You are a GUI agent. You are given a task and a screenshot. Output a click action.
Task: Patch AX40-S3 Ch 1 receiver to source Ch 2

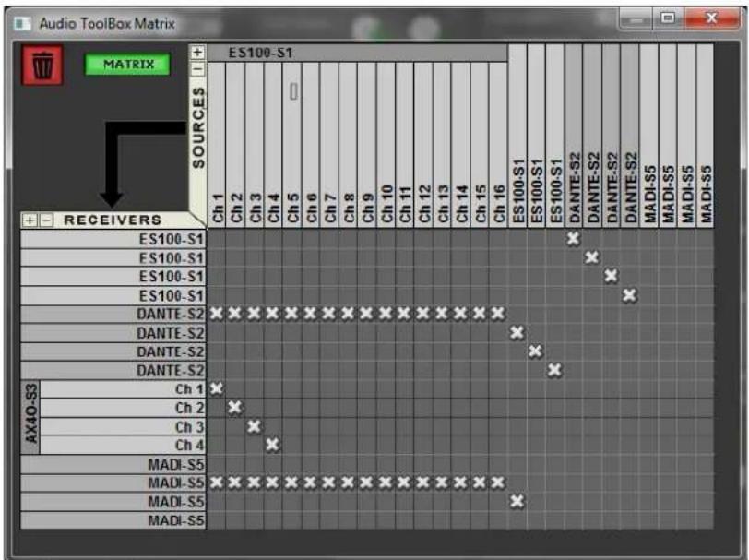[235, 389]
